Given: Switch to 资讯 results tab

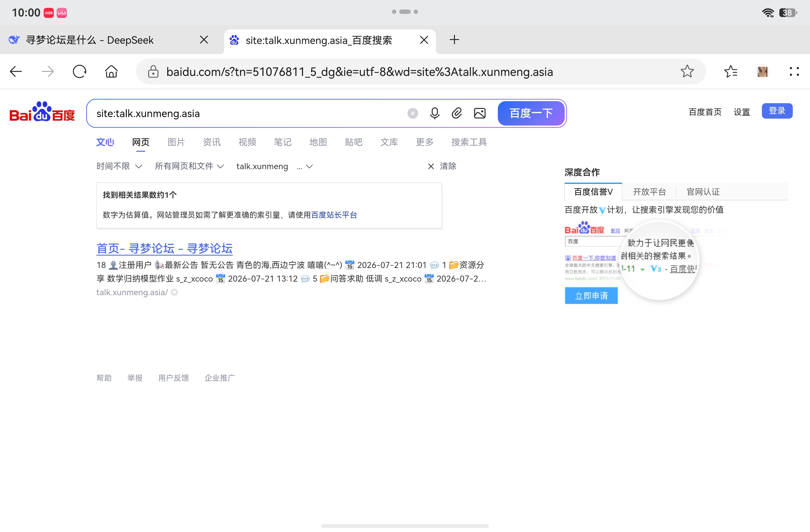Looking at the screenshot, I should click(x=211, y=142).
